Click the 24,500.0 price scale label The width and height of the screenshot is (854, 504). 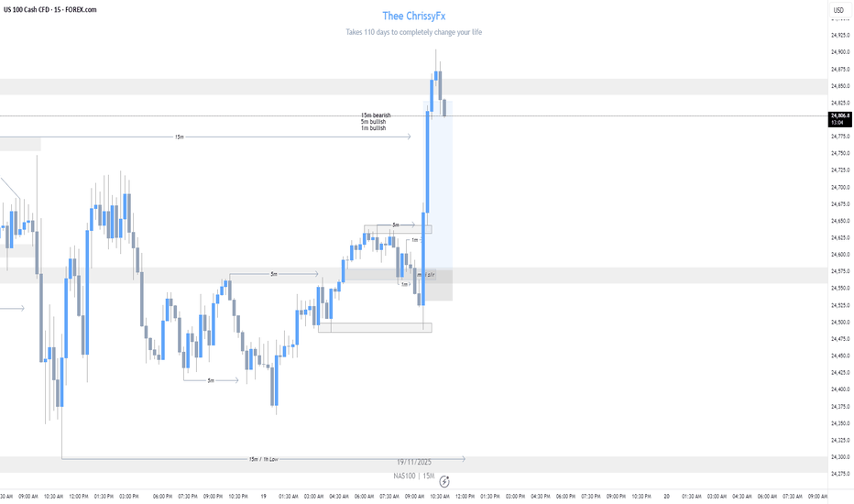tap(839, 322)
